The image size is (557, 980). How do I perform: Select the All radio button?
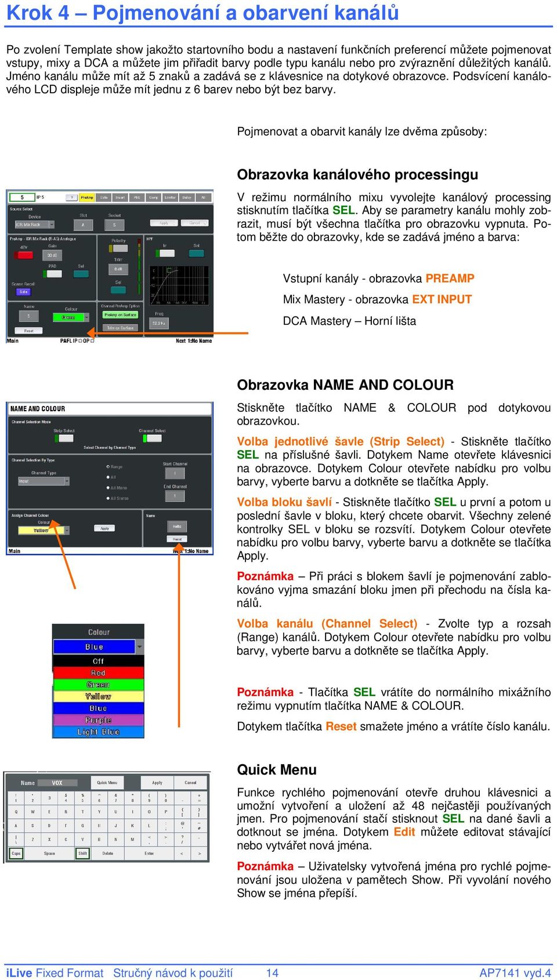pyautogui.click(x=108, y=477)
